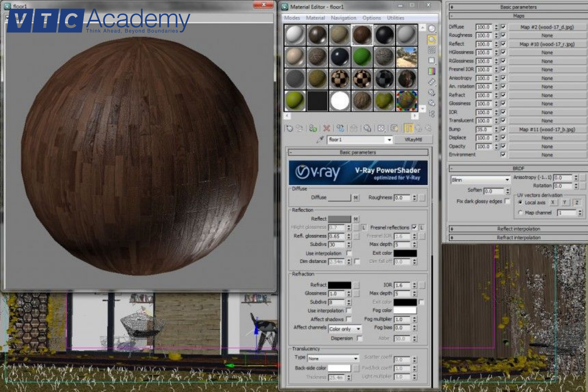Toggle Show End Result icon
This screenshot has height=392, width=588.
(408, 128)
